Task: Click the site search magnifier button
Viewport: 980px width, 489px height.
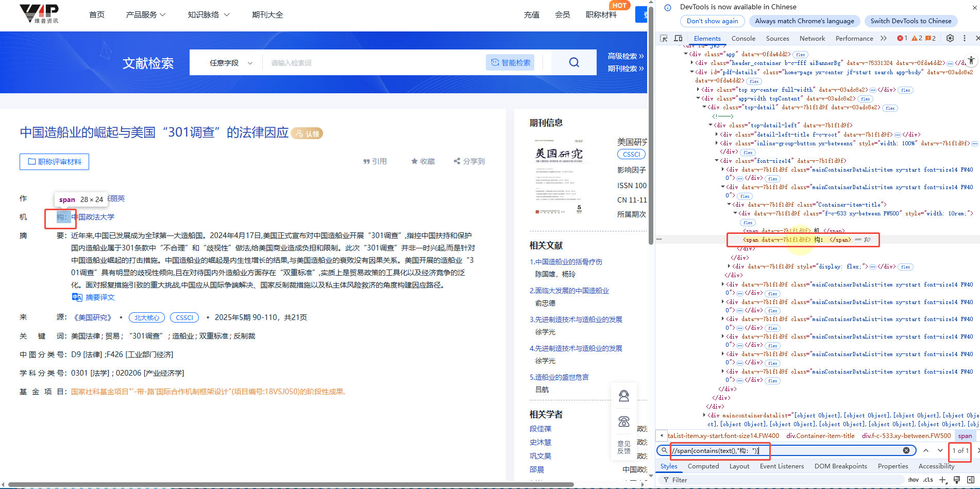Action: pos(574,62)
